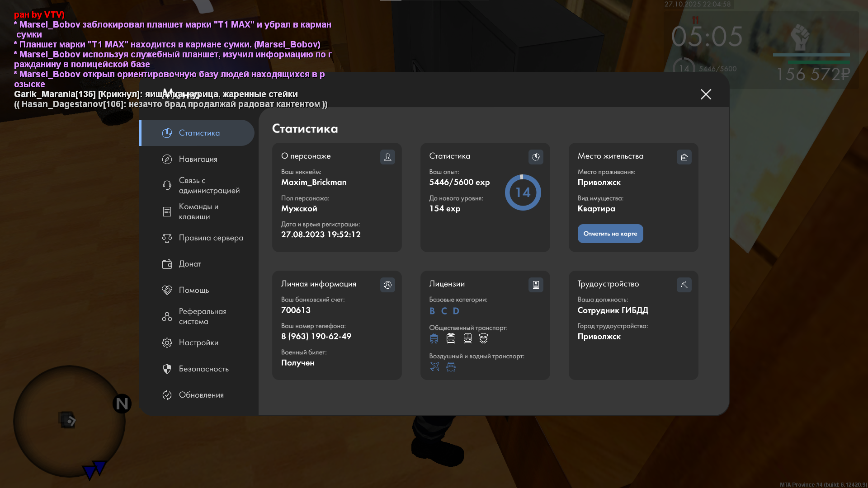Screen dimensions: 868x488
Task: Select the Донат sidebar item
Action: pyautogui.click(x=190, y=264)
